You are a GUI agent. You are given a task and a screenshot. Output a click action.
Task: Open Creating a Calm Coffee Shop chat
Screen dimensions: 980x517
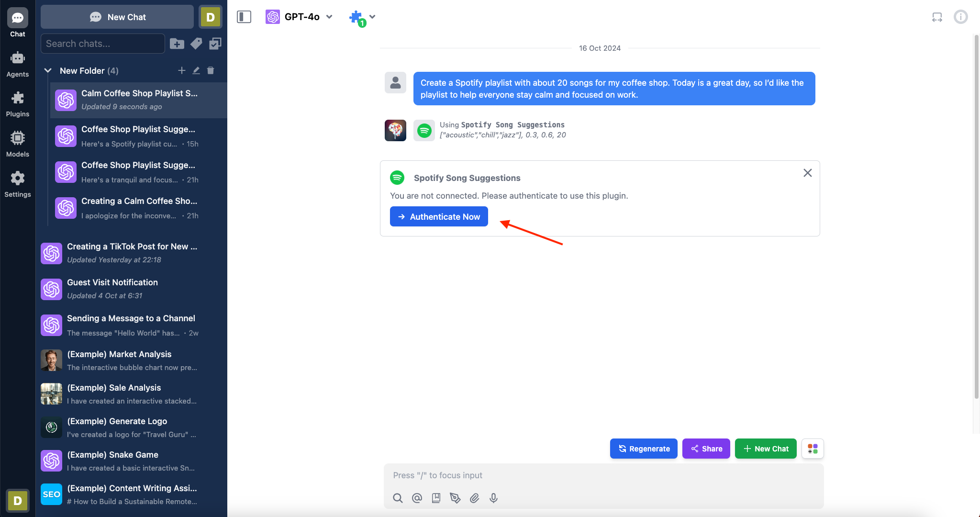pyautogui.click(x=139, y=208)
